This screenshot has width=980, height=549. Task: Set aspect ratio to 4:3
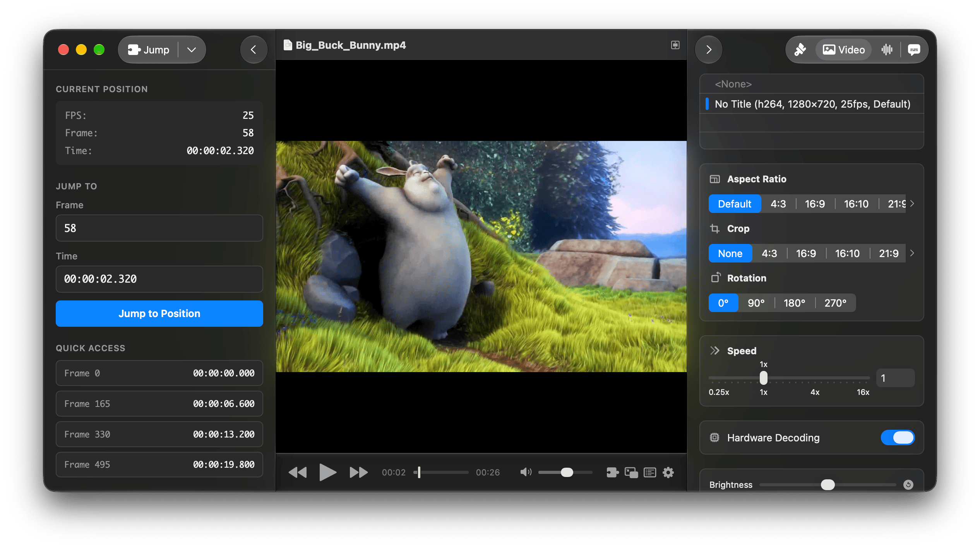pos(778,204)
